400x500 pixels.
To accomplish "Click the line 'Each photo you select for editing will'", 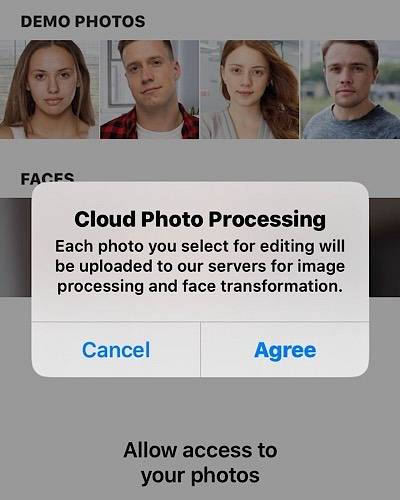I will [200, 247].
